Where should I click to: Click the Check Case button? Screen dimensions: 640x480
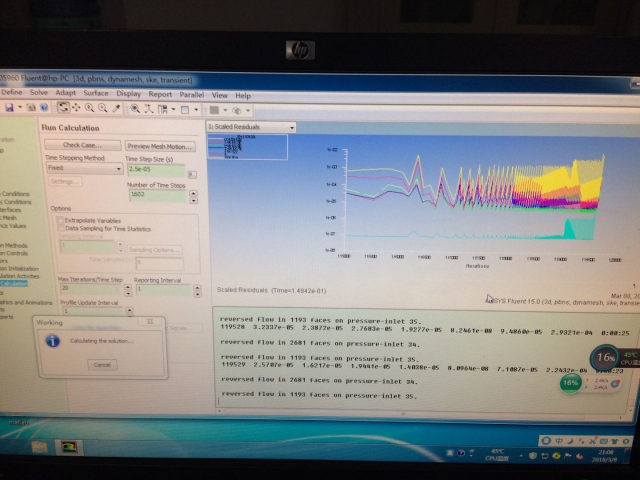click(81, 145)
